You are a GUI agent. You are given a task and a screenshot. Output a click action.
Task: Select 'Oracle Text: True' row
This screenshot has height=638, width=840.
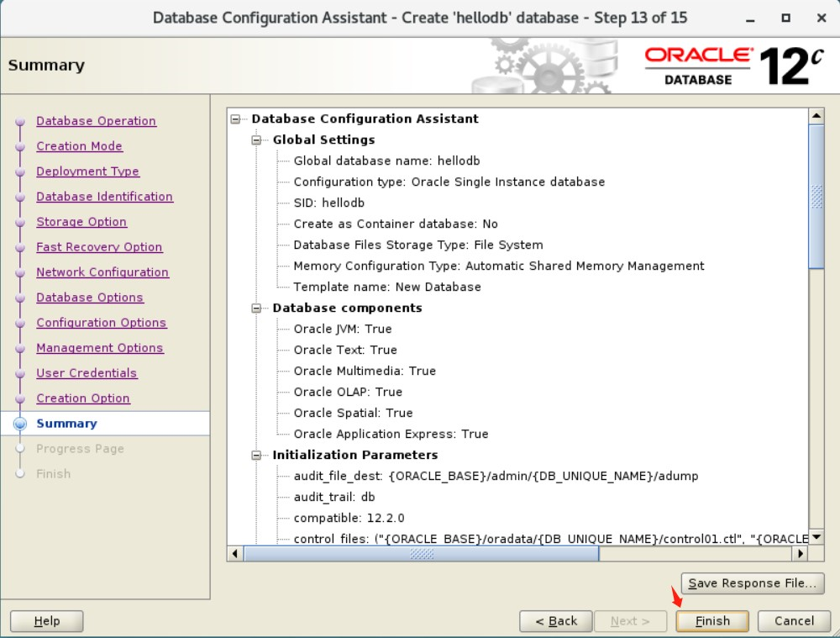pyautogui.click(x=345, y=350)
